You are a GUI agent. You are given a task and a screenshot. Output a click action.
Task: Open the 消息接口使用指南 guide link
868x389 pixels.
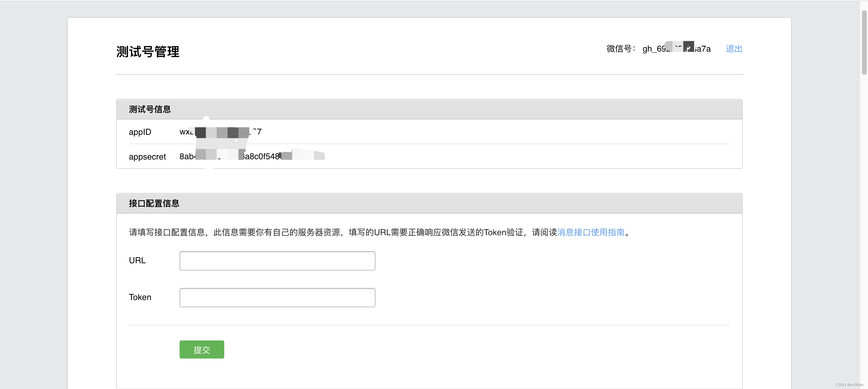[590, 232]
